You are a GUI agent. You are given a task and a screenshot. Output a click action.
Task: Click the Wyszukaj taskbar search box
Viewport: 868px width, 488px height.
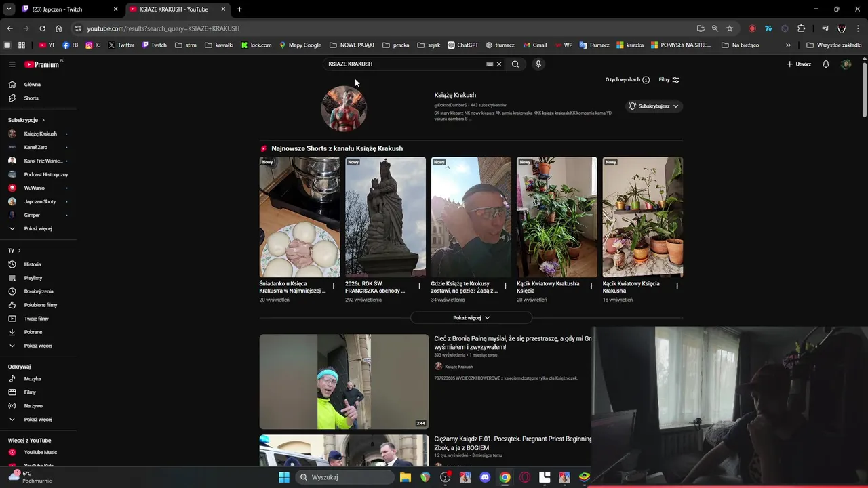coord(344,477)
